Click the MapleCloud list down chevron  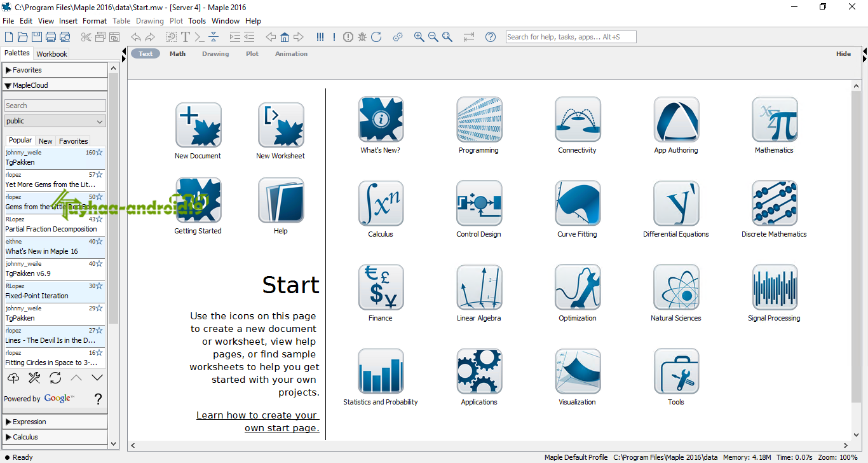97,378
